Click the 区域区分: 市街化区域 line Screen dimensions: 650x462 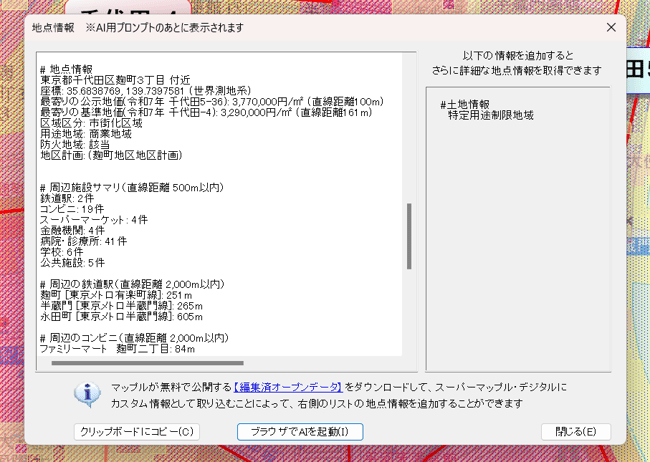click(x=91, y=123)
